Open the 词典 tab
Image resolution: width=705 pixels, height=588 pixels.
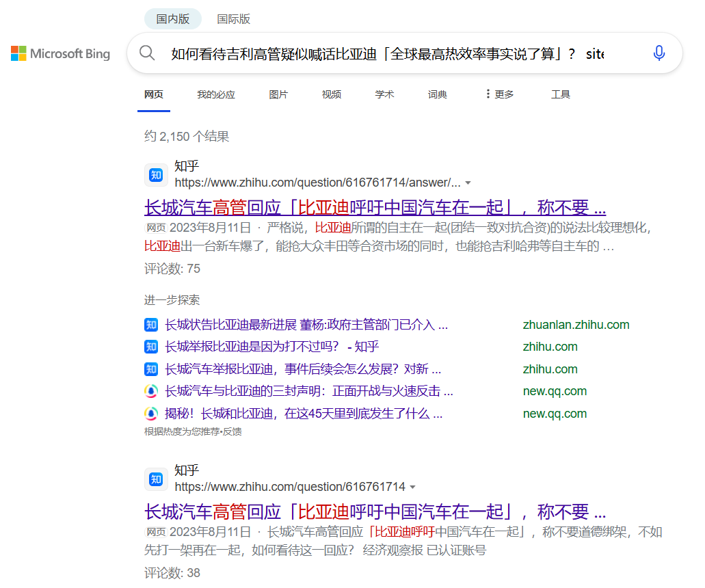click(x=438, y=94)
